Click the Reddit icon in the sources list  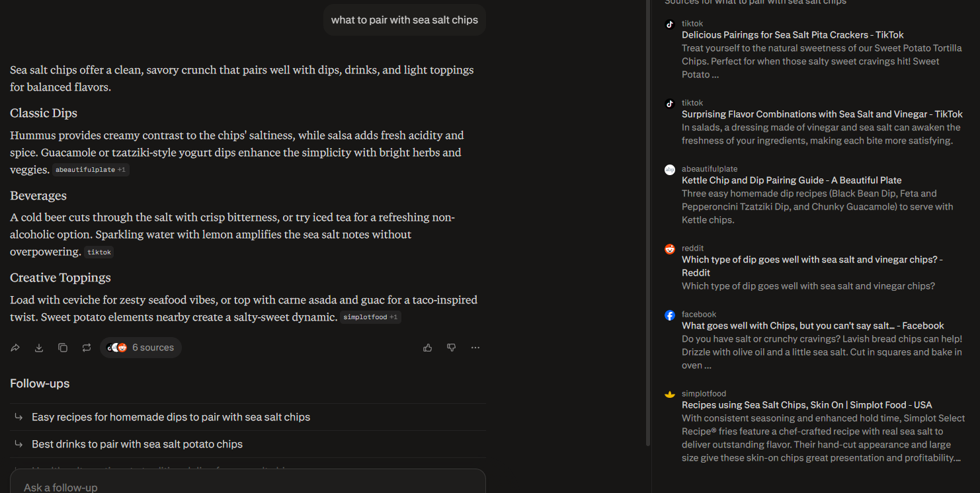click(670, 249)
